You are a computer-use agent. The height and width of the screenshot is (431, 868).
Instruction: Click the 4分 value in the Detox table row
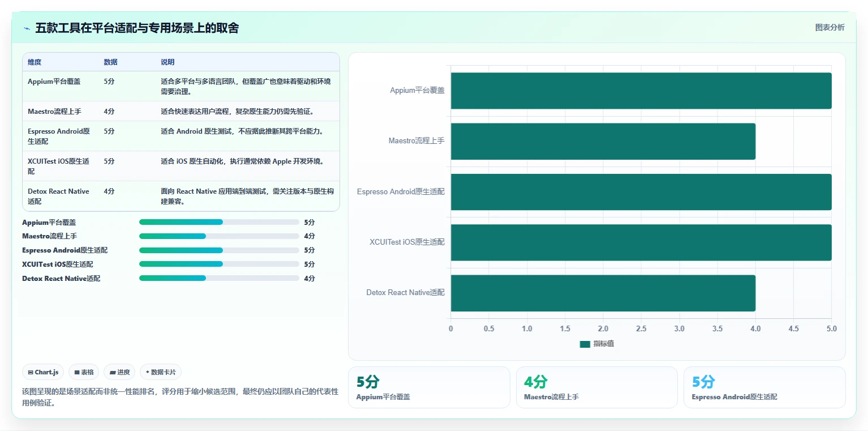tap(109, 191)
